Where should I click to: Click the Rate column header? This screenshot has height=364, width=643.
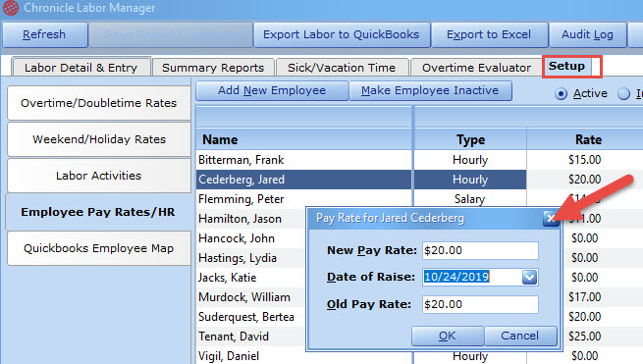588,139
